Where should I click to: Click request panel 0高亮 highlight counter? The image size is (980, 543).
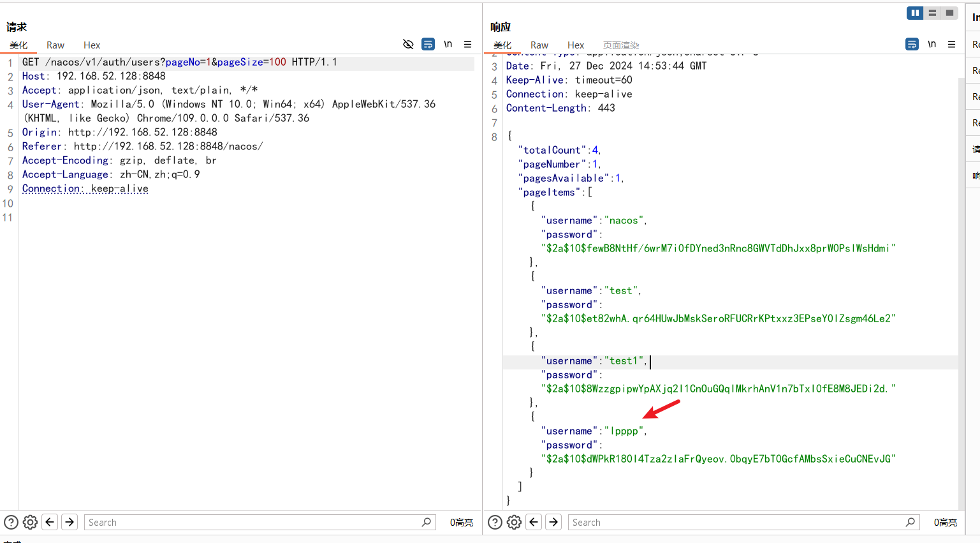(462, 522)
